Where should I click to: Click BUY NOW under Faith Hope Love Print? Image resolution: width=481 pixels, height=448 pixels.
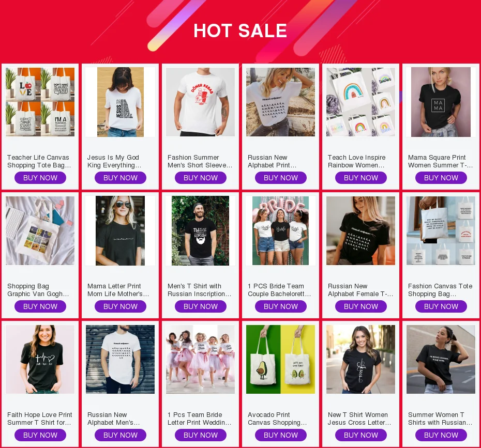tap(40, 435)
